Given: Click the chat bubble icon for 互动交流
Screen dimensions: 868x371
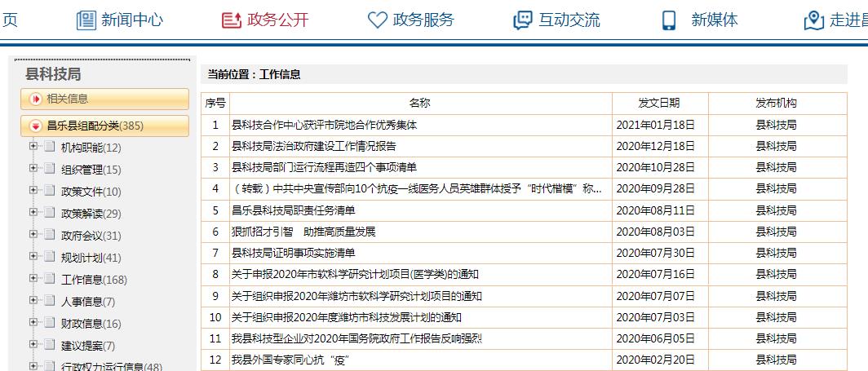Looking at the screenshot, I should (522, 20).
